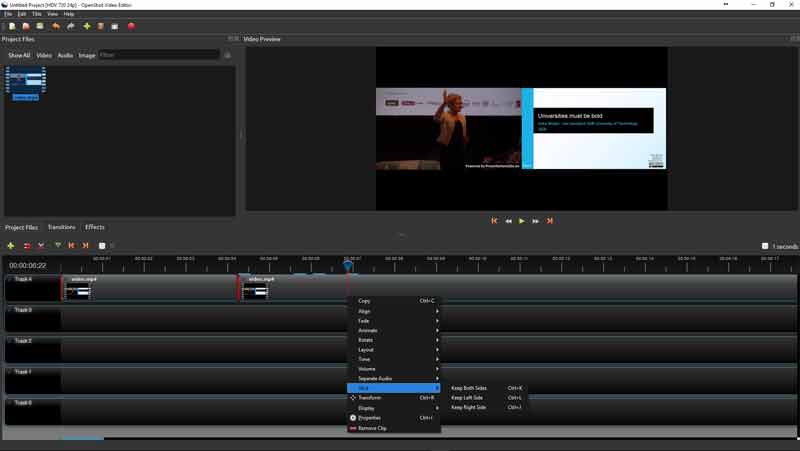Add a new track to timeline
Viewport: 800px width, 451px height.
click(11, 245)
